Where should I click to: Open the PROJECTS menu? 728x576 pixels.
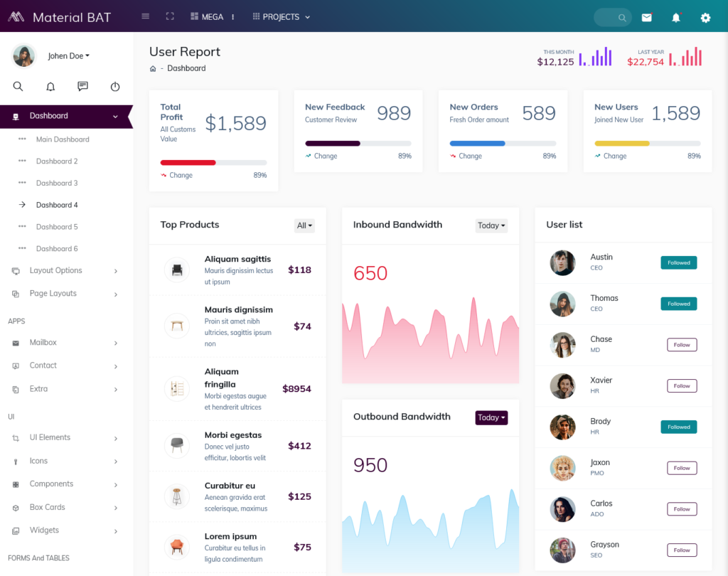click(x=282, y=17)
